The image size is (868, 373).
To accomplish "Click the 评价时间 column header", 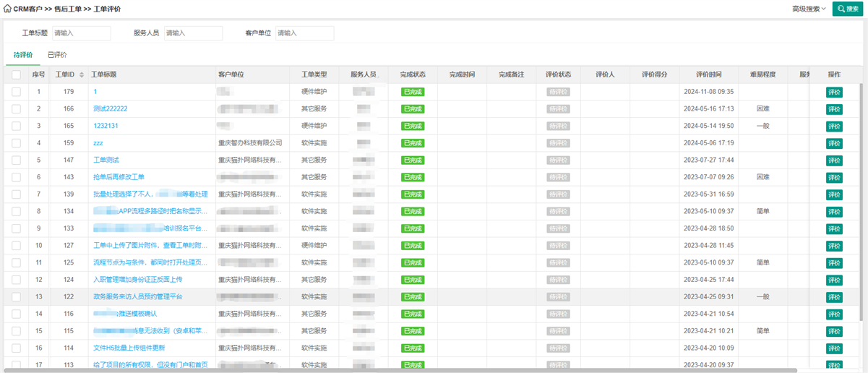I will [x=708, y=74].
